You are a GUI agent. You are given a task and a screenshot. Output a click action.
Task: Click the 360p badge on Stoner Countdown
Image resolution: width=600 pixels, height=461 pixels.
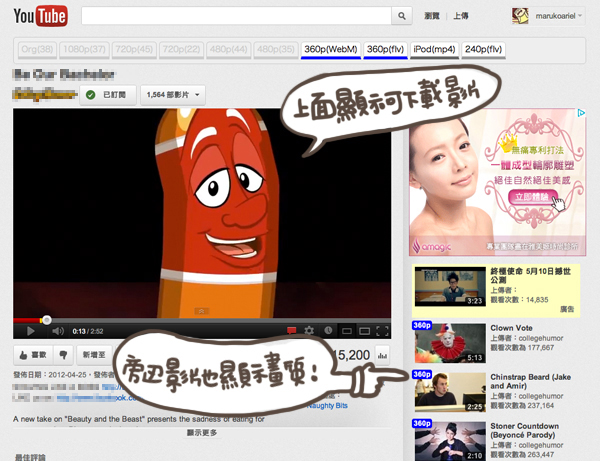422,423
